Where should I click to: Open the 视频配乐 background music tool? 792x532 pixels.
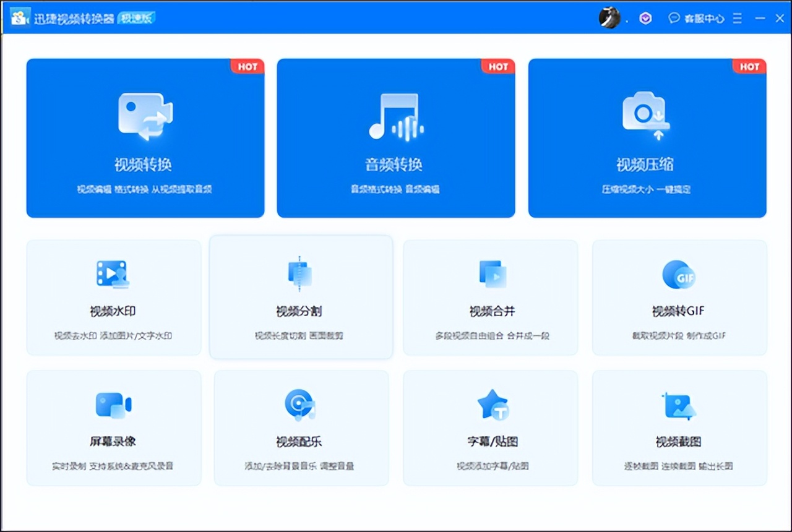(301, 427)
